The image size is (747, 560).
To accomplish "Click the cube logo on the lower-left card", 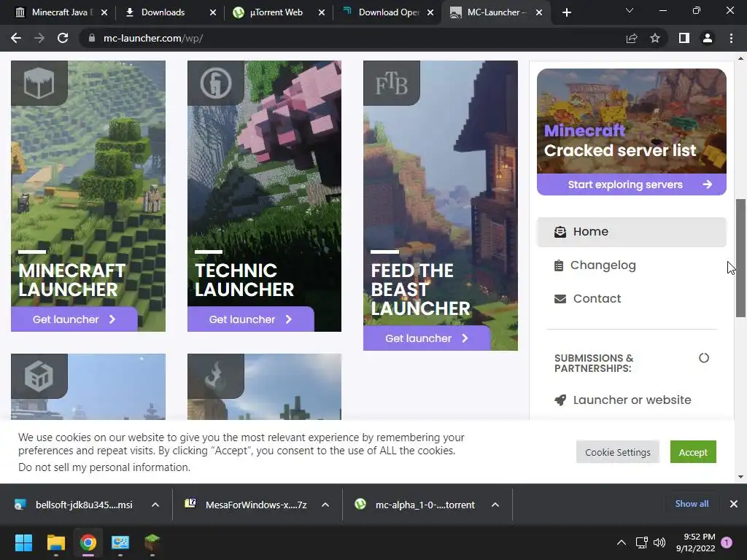I will pyautogui.click(x=39, y=376).
